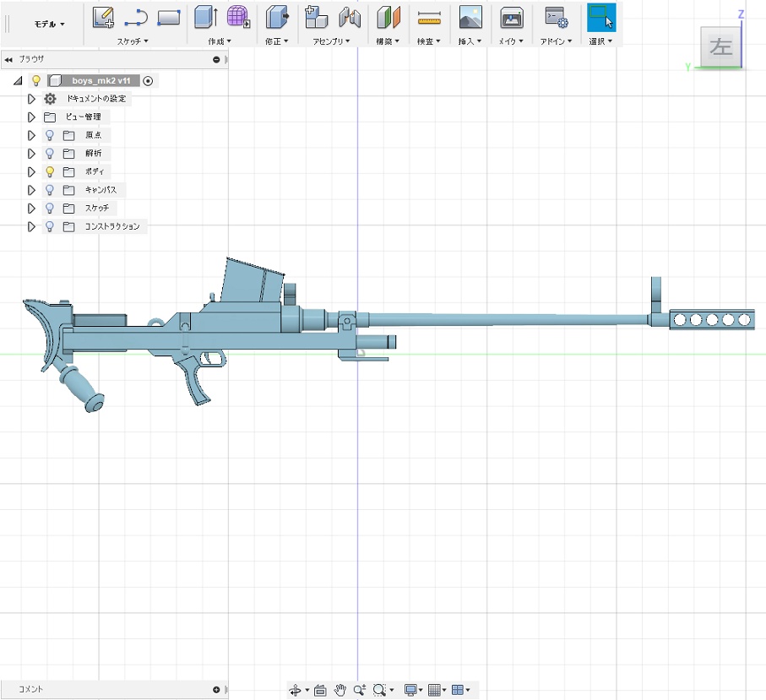Click the Joint assembly icon
This screenshot has width=766, height=700.
[350, 17]
